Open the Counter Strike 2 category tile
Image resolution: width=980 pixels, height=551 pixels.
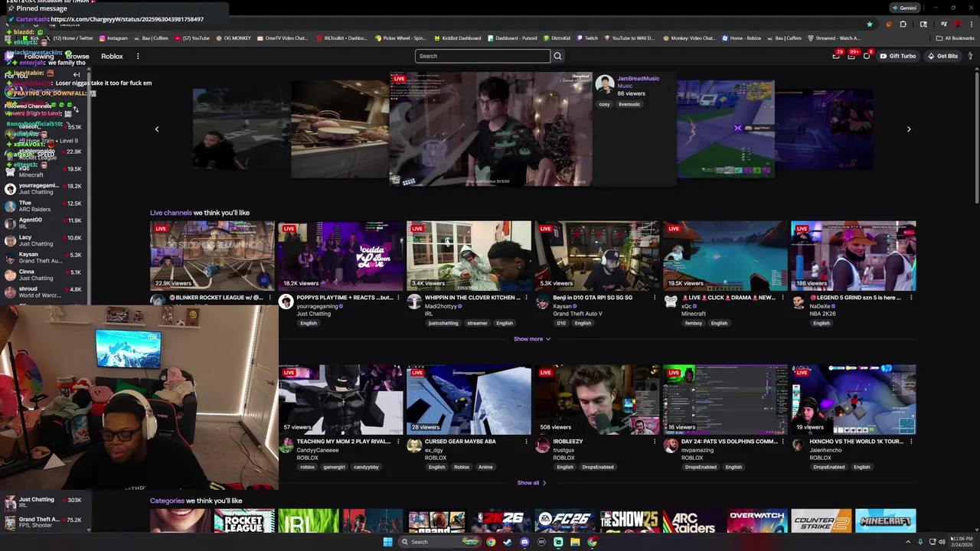point(821,521)
